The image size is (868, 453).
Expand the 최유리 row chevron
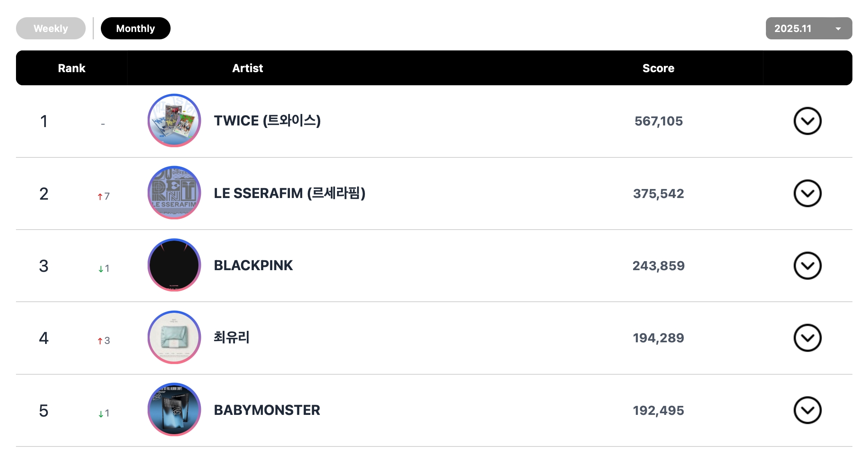click(x=807, y=338)
